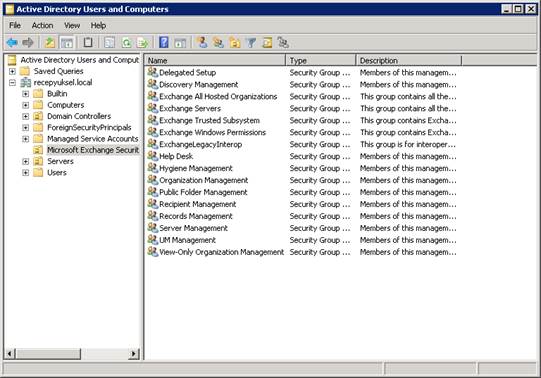
Task: Expand the Servers node
Action: pos(26,161)
